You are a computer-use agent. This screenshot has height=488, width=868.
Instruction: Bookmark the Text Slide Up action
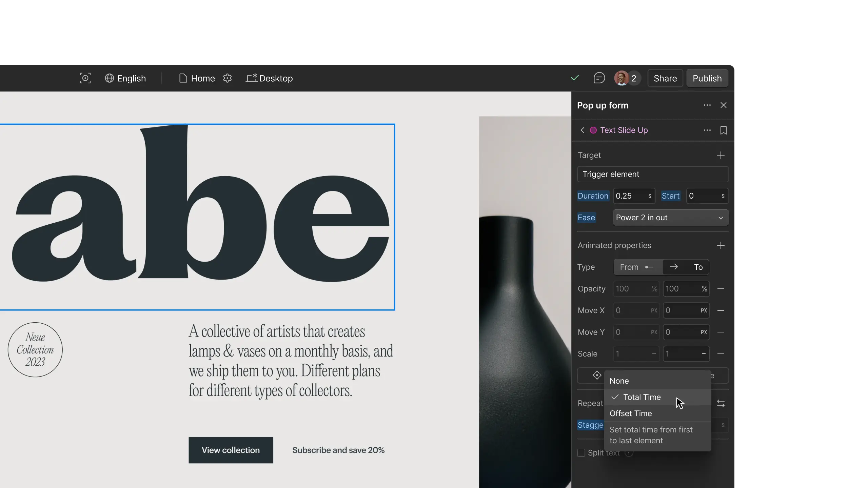click(723, 130)
